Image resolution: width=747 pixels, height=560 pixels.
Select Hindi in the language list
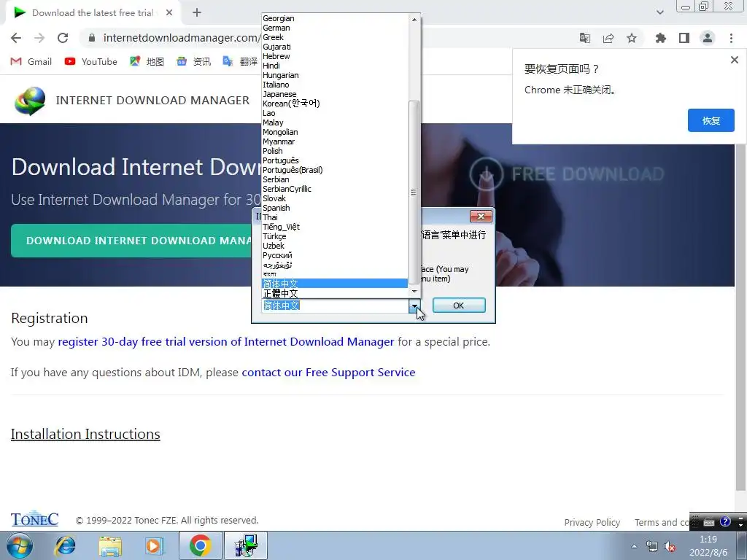click(x=334, y=66)
